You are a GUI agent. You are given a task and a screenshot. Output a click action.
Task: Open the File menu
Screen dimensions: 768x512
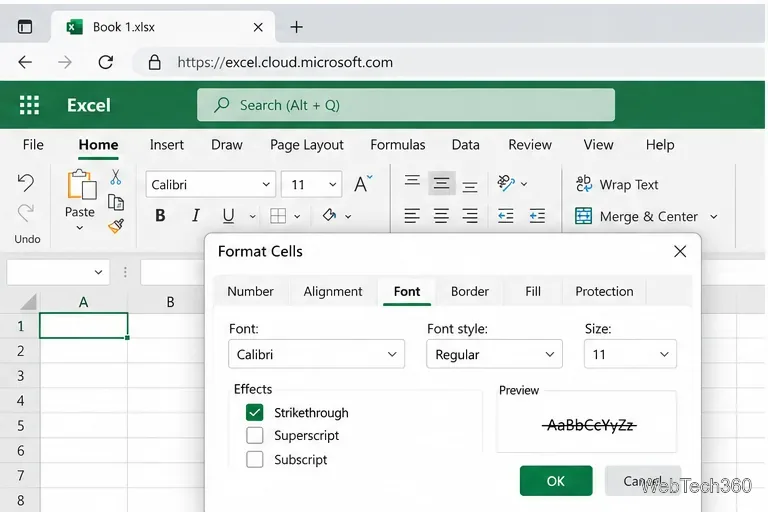point(33,145)
